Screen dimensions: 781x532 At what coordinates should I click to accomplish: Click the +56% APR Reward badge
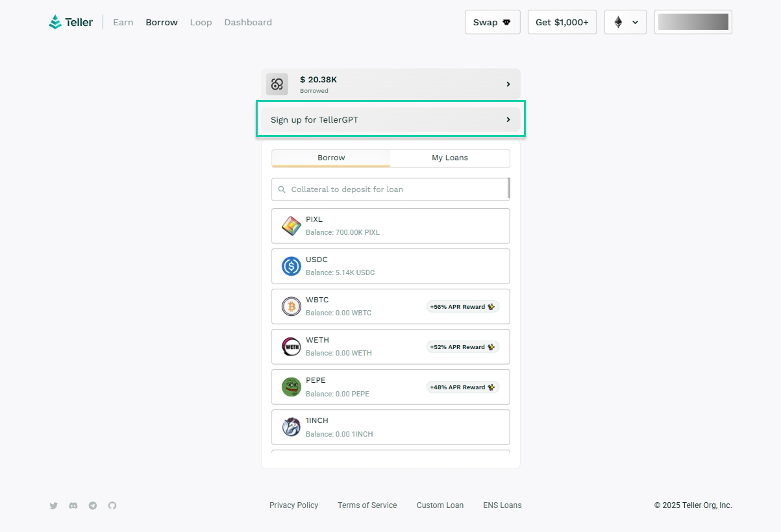[x=463, y=307]
